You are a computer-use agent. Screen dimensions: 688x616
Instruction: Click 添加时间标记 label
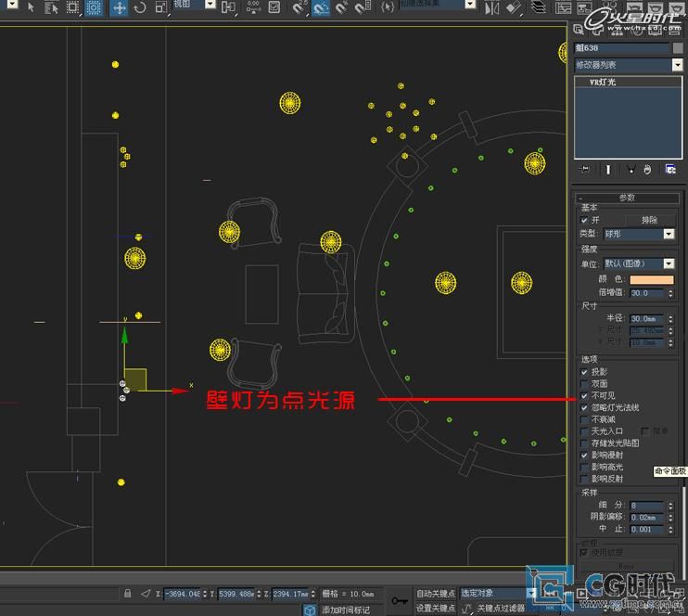tap(346, 610)
